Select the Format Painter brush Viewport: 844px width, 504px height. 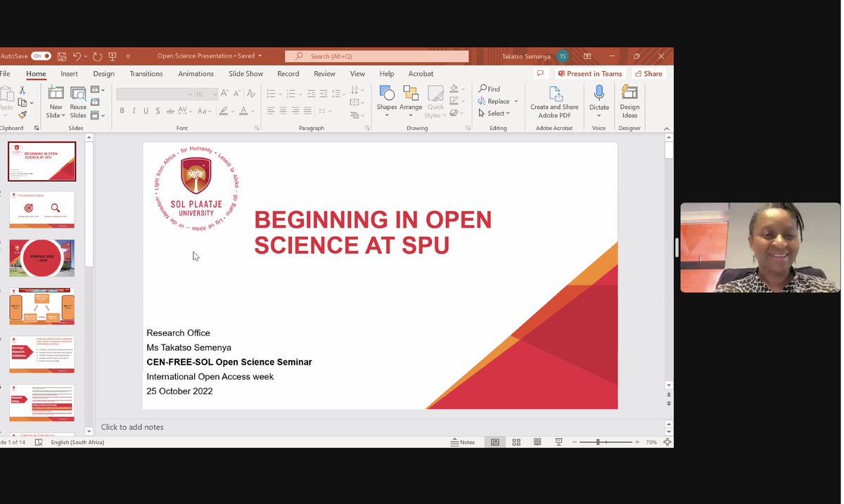(23, 115)
